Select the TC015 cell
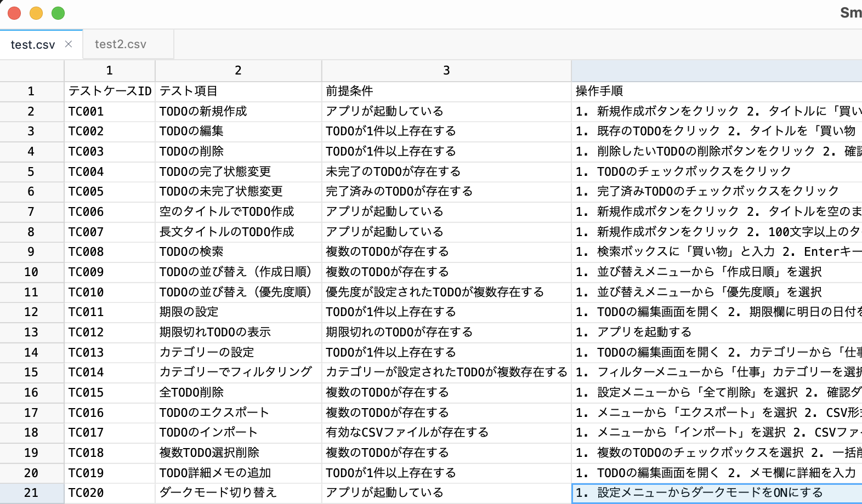The width and height of the screenshot is (862, 504). pyautogui.click(x=110, y=393)
